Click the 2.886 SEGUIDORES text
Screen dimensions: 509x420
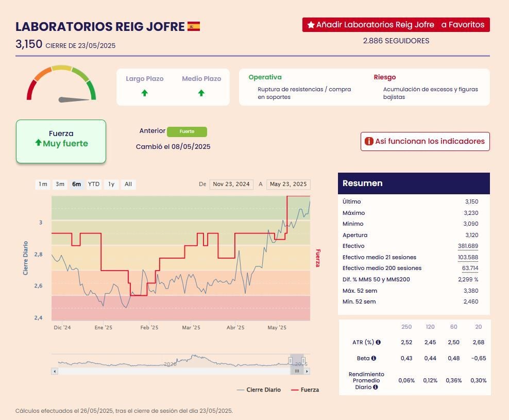396,41
